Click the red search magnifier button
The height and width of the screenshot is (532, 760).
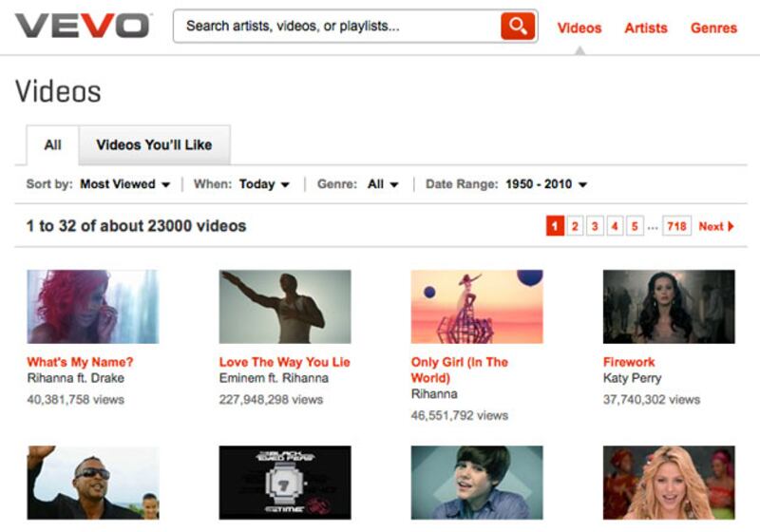[517, 26]
